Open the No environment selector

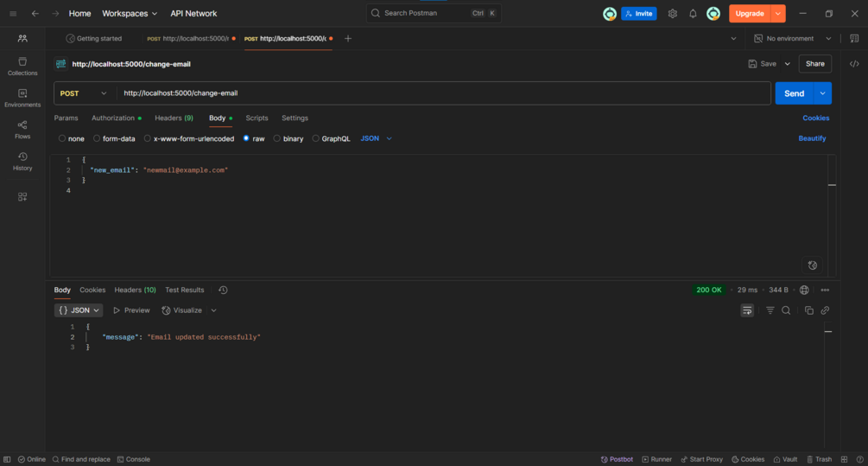[x=793, y=38]
